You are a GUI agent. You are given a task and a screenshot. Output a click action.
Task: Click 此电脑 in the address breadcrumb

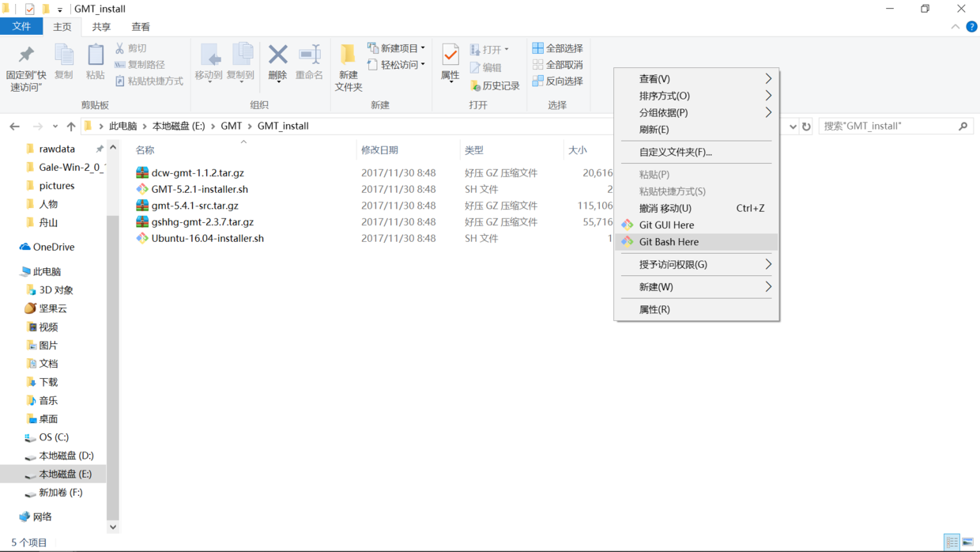(122, 127)
